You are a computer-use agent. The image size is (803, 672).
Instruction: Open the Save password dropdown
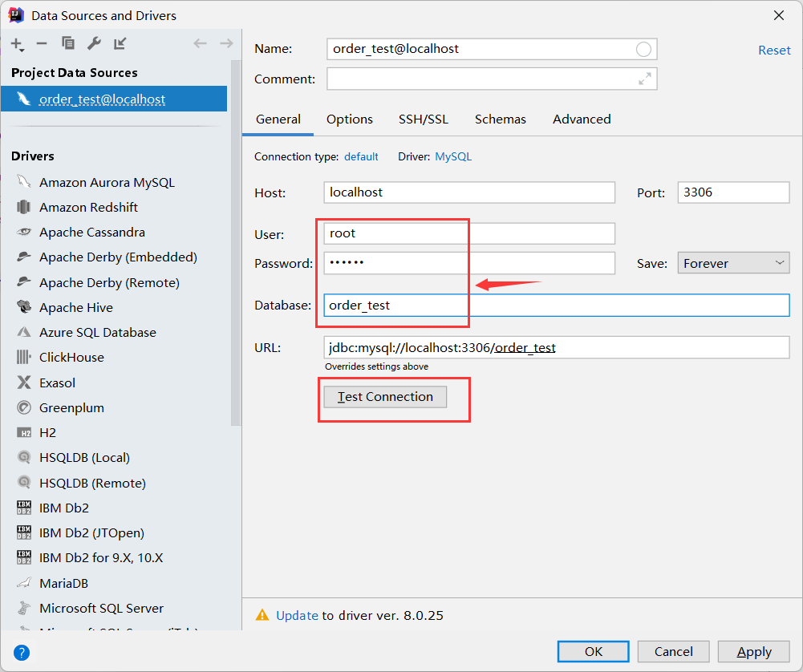[733, 263]
